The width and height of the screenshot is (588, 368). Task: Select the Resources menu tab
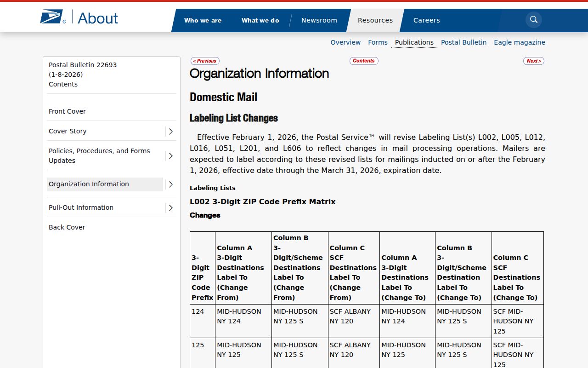pyautogui.click(x=375, y=20)
